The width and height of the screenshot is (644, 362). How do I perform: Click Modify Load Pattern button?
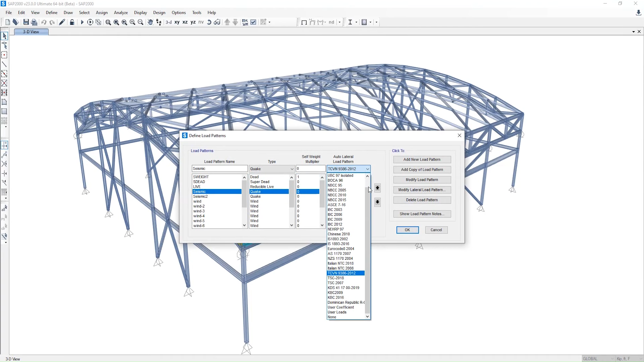(422, 180)
